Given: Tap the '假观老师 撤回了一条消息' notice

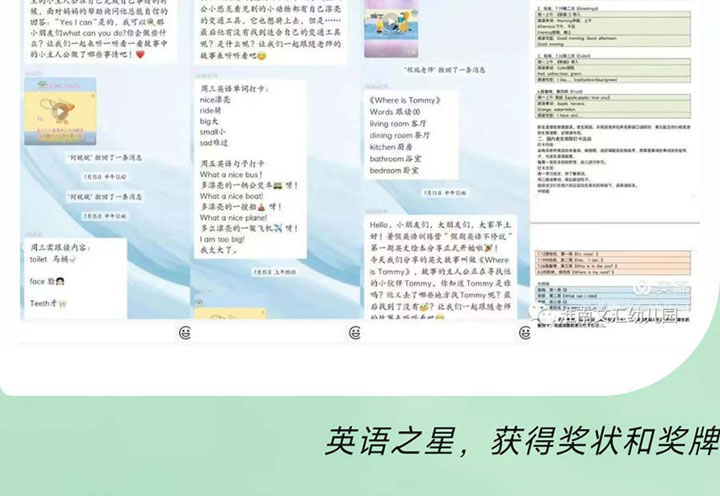Looking at the screenshot, I should [411, 72].
